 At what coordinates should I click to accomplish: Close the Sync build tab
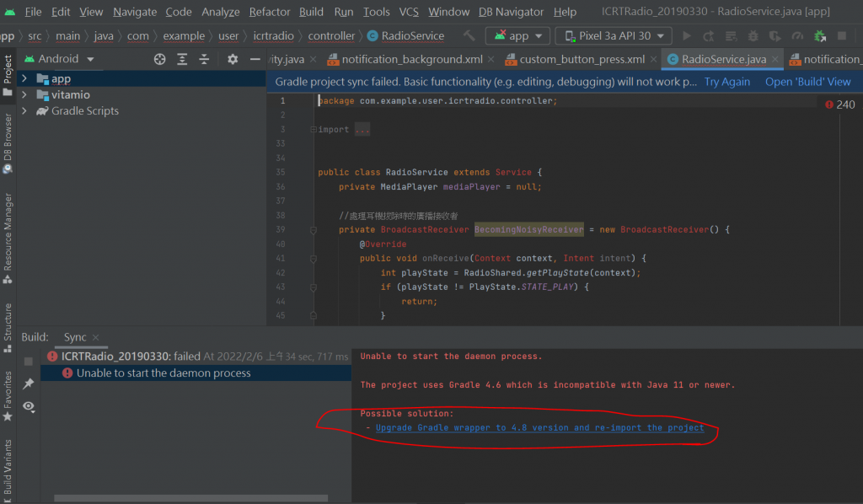point(96,337)
